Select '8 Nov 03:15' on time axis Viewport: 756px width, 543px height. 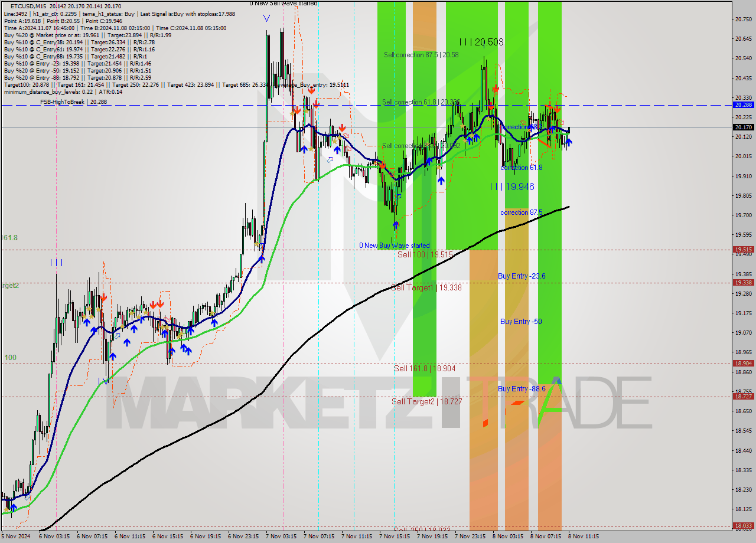click(508, 537)
